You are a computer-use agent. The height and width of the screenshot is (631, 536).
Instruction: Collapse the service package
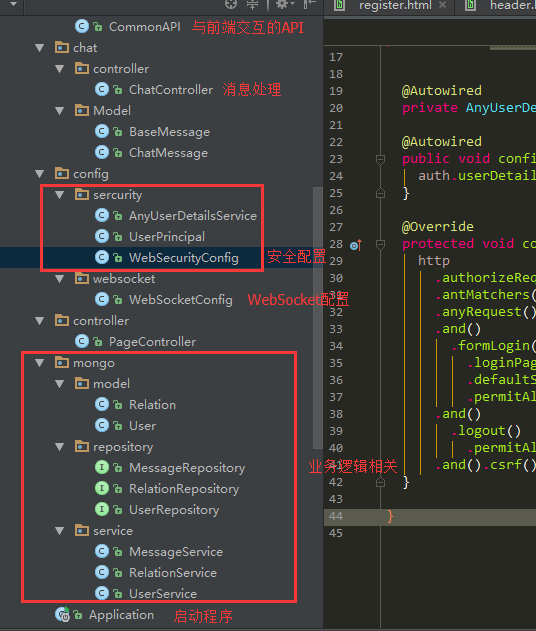click(x=60, y=531)
